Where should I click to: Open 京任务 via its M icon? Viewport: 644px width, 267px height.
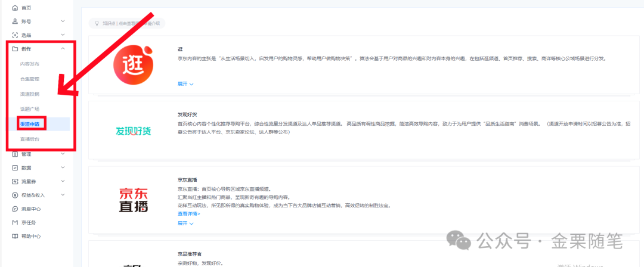click(x=15, y=222)
